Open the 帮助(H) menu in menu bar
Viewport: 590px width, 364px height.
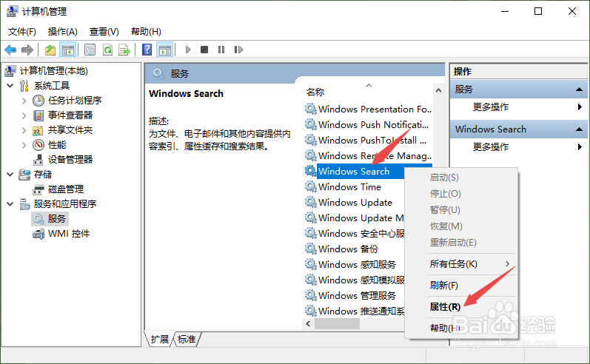point(146,32)
